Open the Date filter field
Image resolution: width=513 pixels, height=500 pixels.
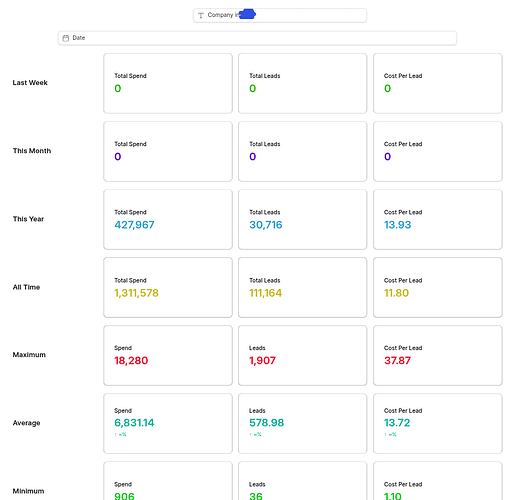click(257, 38)
